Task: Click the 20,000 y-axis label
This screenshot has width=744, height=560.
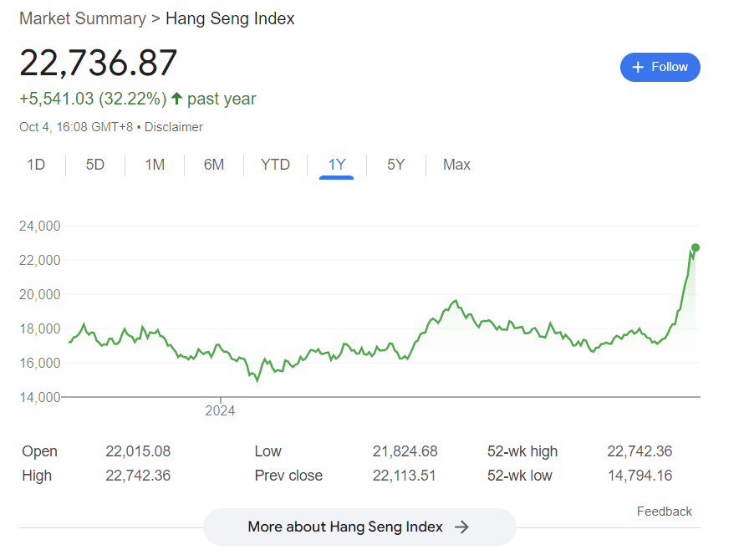Action: coord(40,294)
